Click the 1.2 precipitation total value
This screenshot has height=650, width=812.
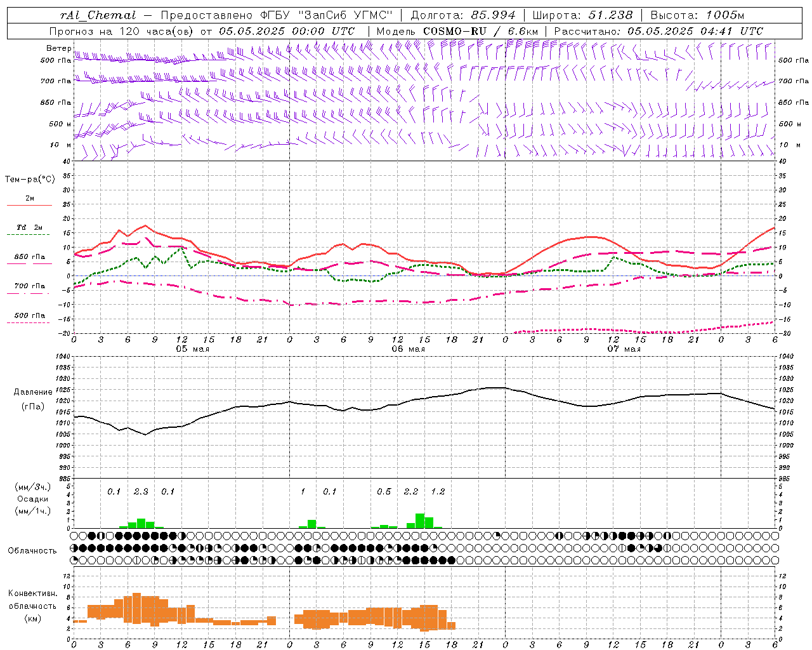(438, 492)
